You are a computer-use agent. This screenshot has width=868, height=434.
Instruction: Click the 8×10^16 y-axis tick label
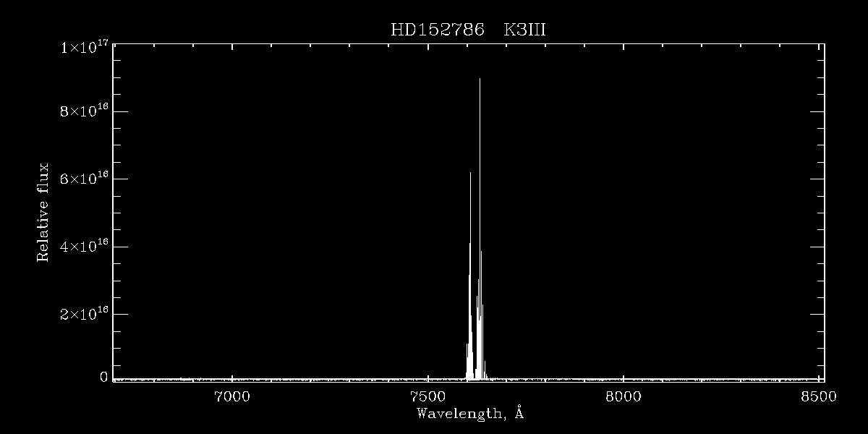click(x=84, y=110)
